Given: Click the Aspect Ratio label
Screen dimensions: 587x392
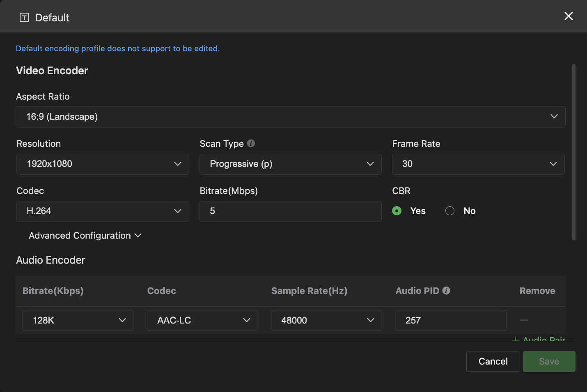Looking at the screenshot, I should pos(43,96).
